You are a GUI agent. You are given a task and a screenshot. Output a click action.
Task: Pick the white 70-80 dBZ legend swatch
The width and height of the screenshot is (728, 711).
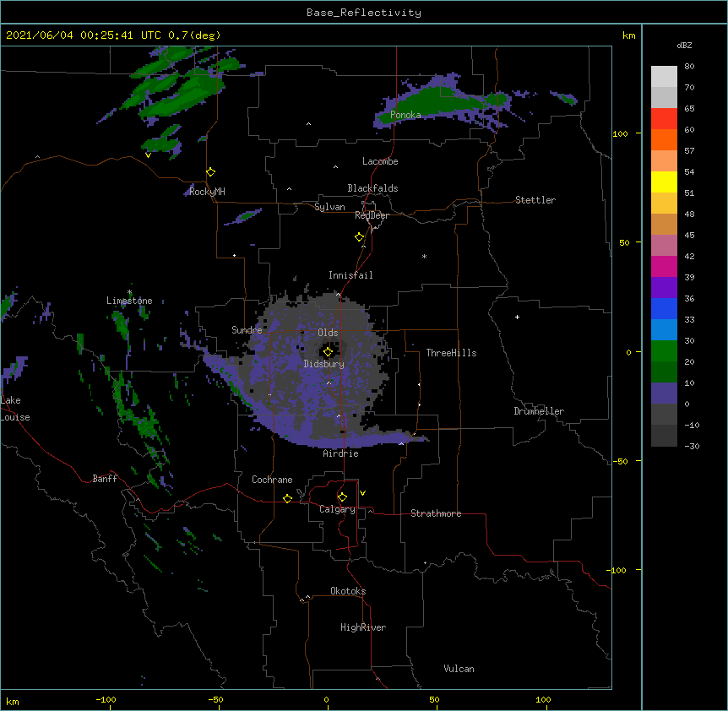tap(664, 76)
